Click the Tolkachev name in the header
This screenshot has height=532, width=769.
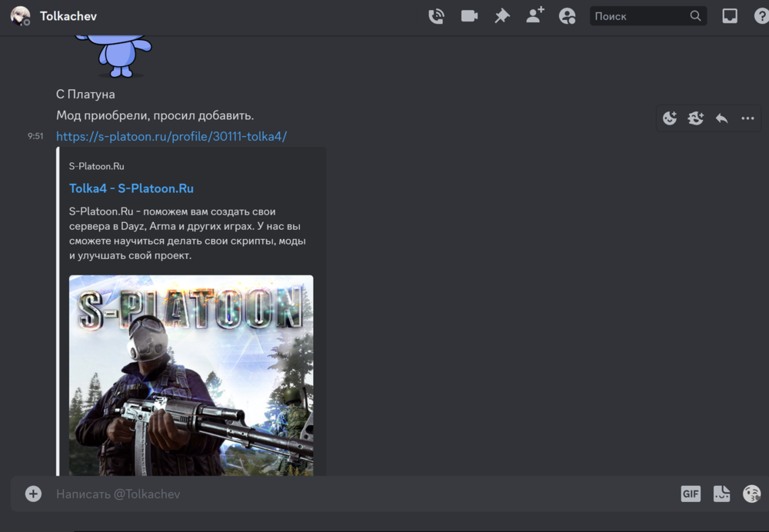(68, 16)
